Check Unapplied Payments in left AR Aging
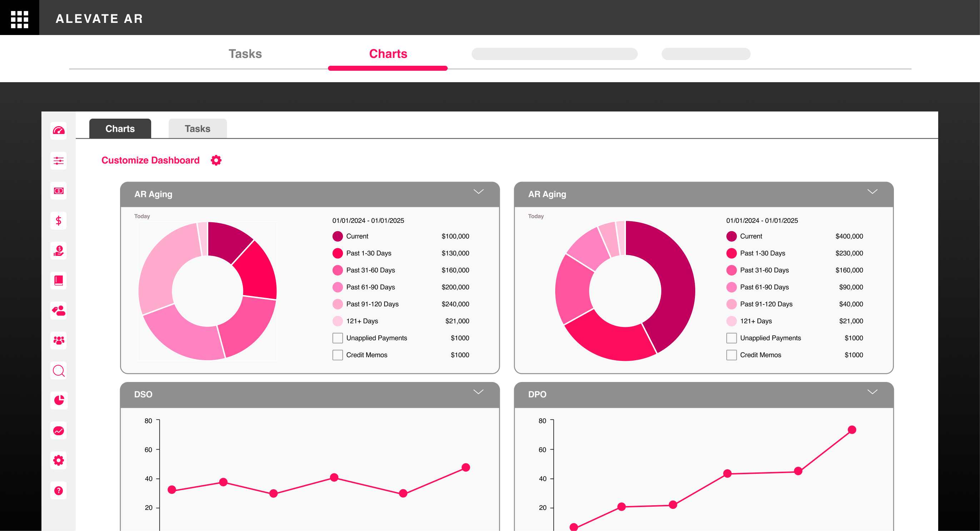 338,338
